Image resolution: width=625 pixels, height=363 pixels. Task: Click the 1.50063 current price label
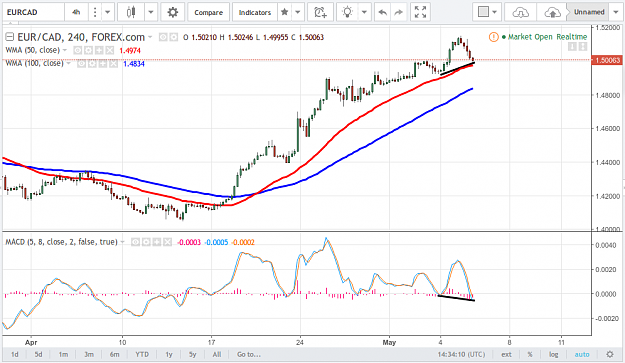(x=607, y=60)
